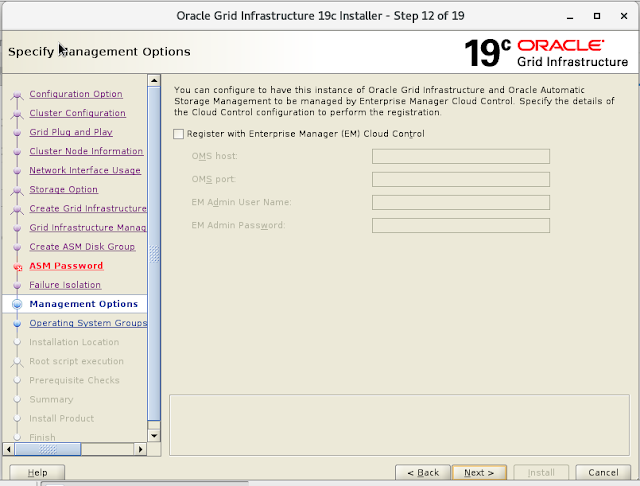The width and height of the screenshot is (640, 486).
Task: Click the OMS host input field
Action: (461, 156)
